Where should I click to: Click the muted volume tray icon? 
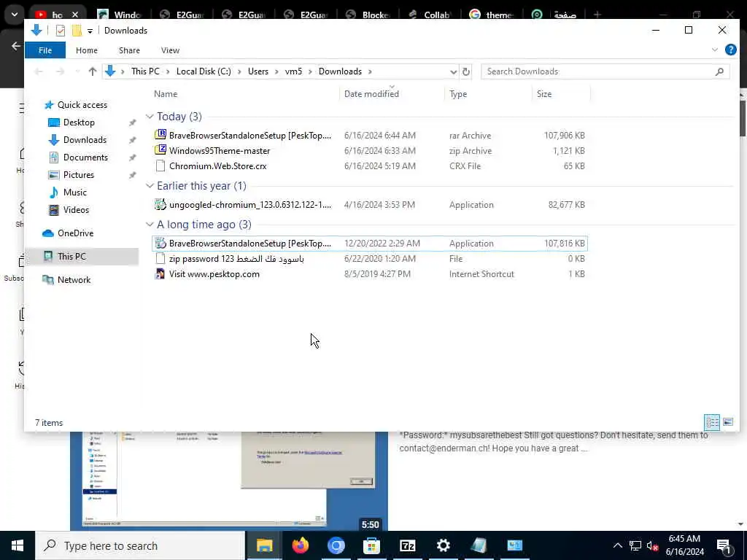click(x=652, y=545)
